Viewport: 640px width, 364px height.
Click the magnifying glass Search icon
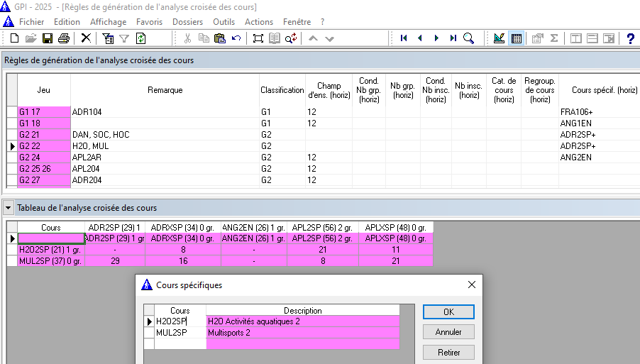tap(469, 38)
